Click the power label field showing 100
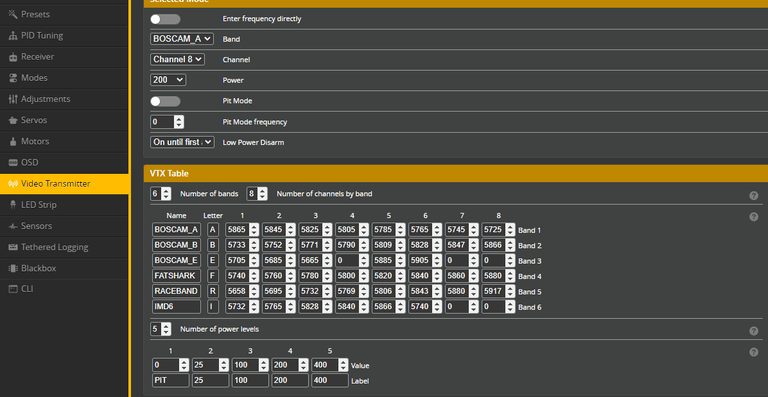Screen dimensions: 768x397 click(x=250, y=380)
